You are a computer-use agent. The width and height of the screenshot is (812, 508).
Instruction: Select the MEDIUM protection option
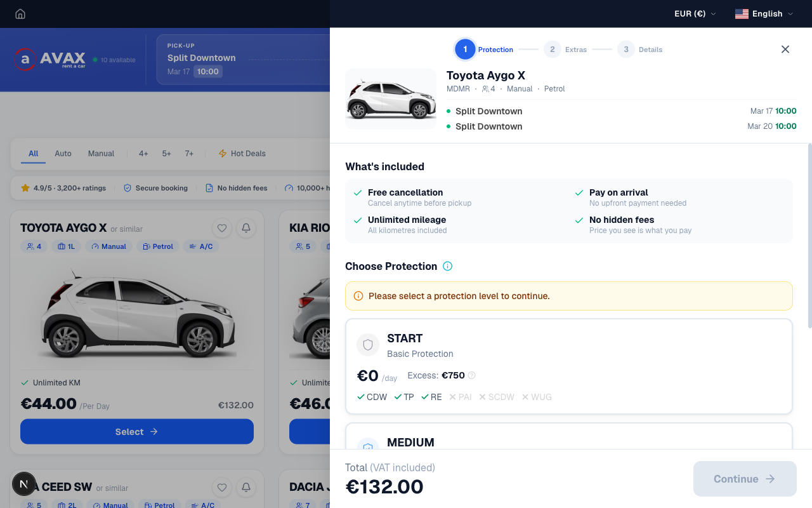568,438
